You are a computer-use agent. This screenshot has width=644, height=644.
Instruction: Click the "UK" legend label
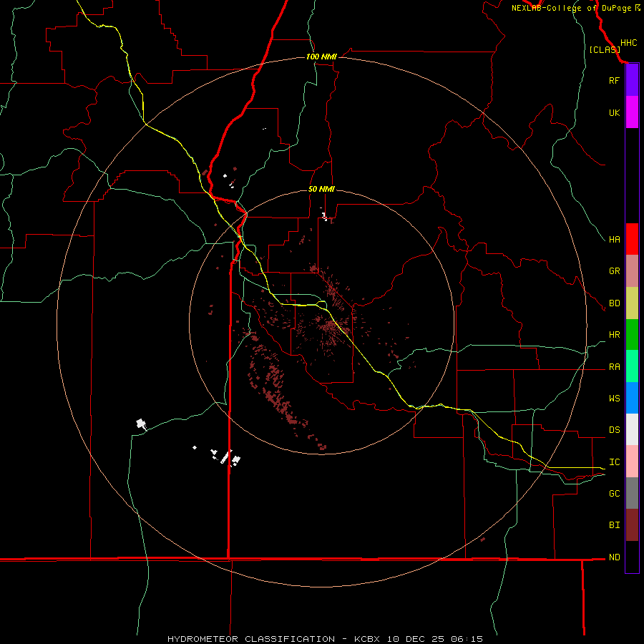614,112
